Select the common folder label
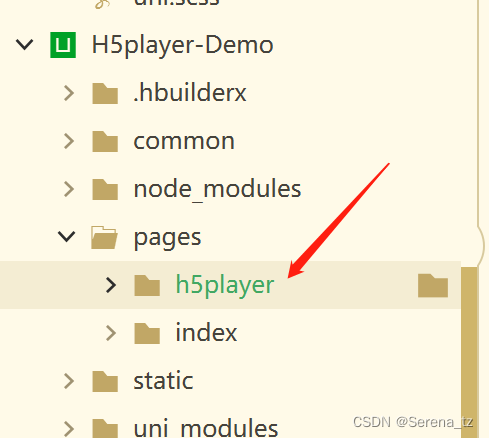Screen dimensions: 489x438 click(184, 141)
